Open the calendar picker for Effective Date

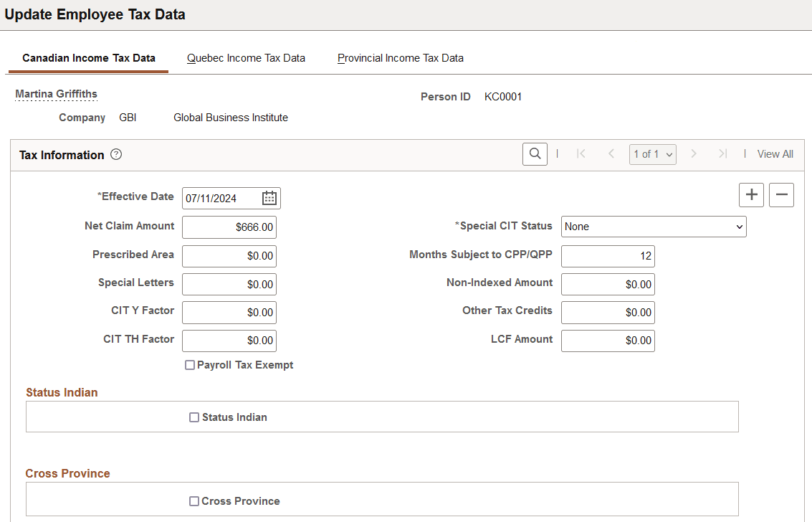tap(269, 198)
